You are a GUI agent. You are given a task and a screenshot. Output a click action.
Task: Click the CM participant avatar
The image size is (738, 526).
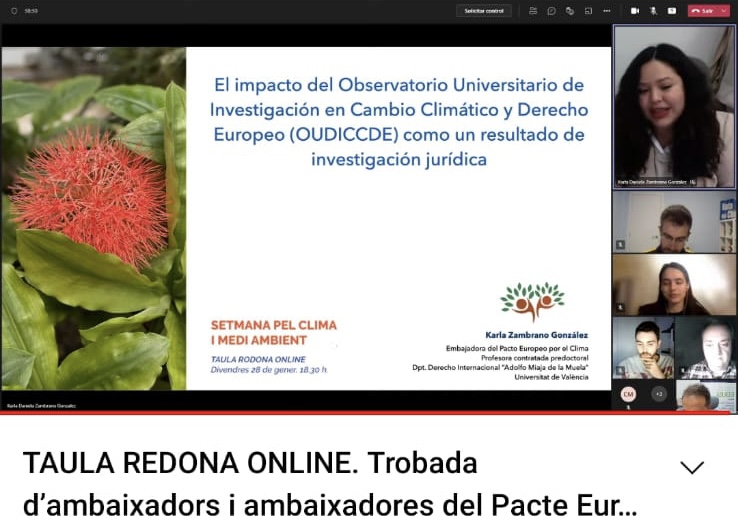click(628, 394)
